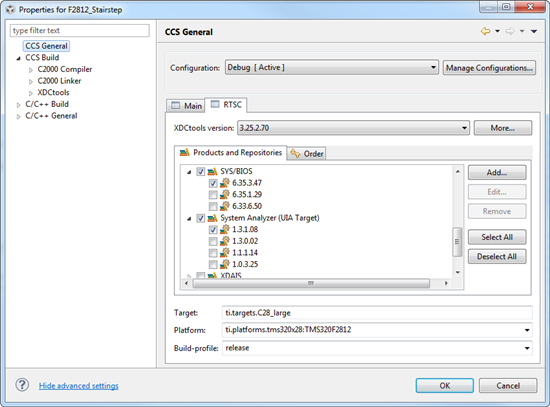The image size is (550, 407).
Task: Click the 6.35.3.47 version icon
Action: 224,183
